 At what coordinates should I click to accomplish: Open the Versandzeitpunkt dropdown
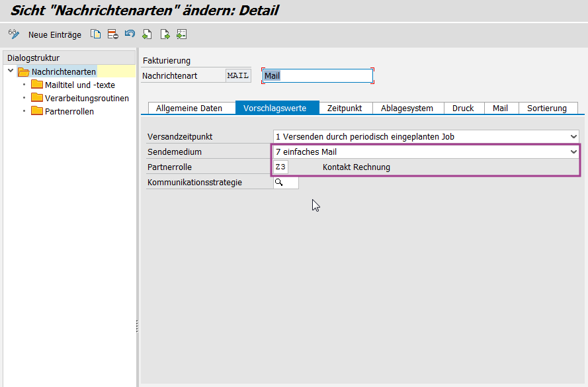tap(573, 136)
